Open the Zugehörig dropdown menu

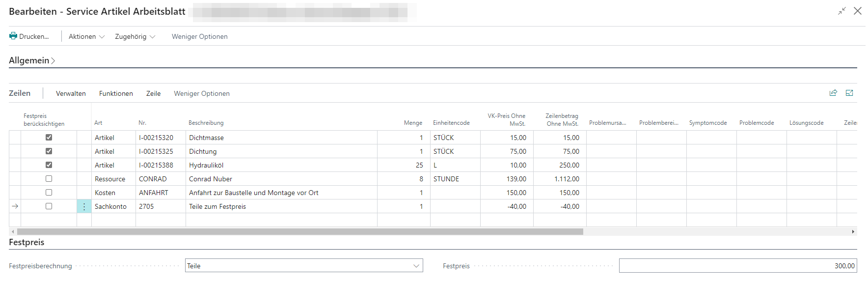pyautogui.click(x=135, y=36)
